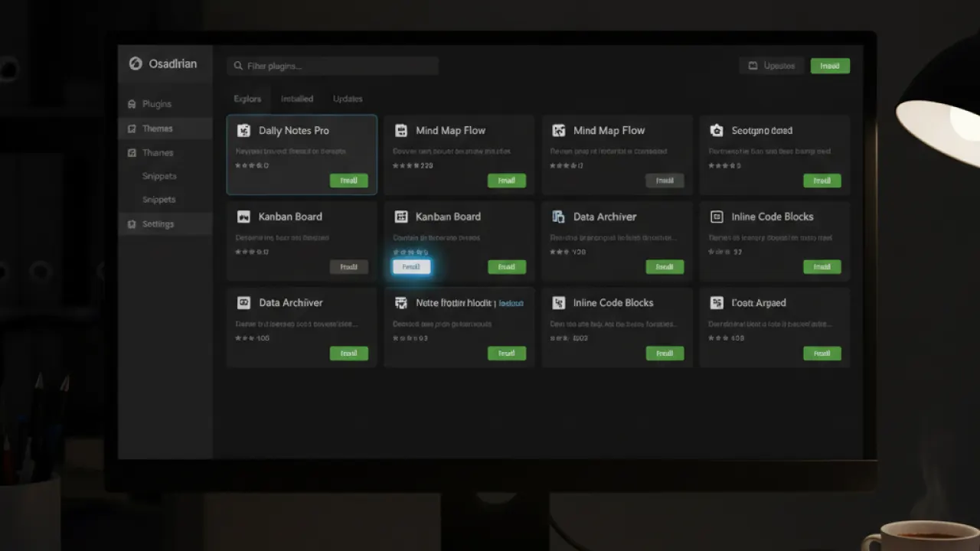
Task: Click the glowing highlighted button on the Kanban Board card
Action: tap(411, 267)
